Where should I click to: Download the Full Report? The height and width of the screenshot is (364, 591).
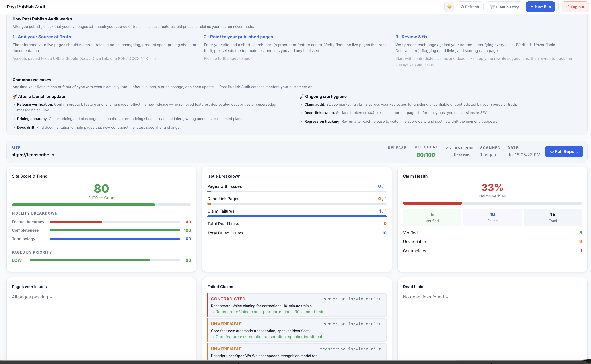tap(564, 151)
